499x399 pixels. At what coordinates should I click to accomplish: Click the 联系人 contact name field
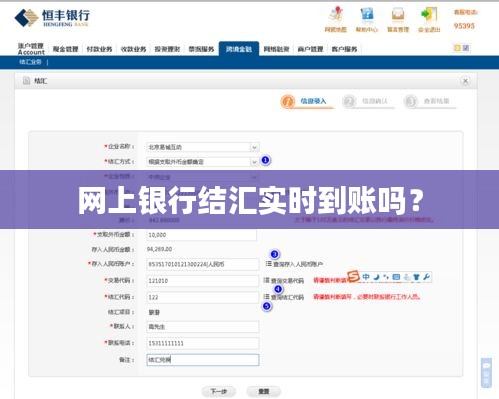(203, 327)
